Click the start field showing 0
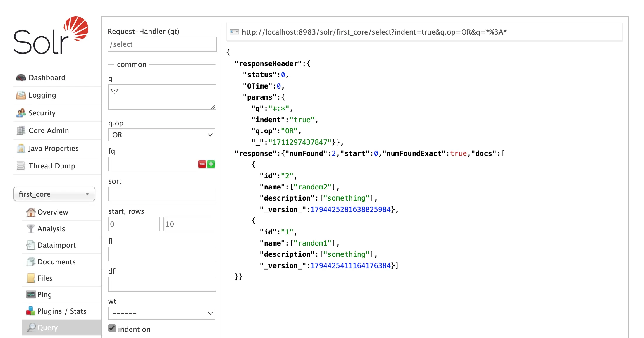 click(x=134, y=224)
